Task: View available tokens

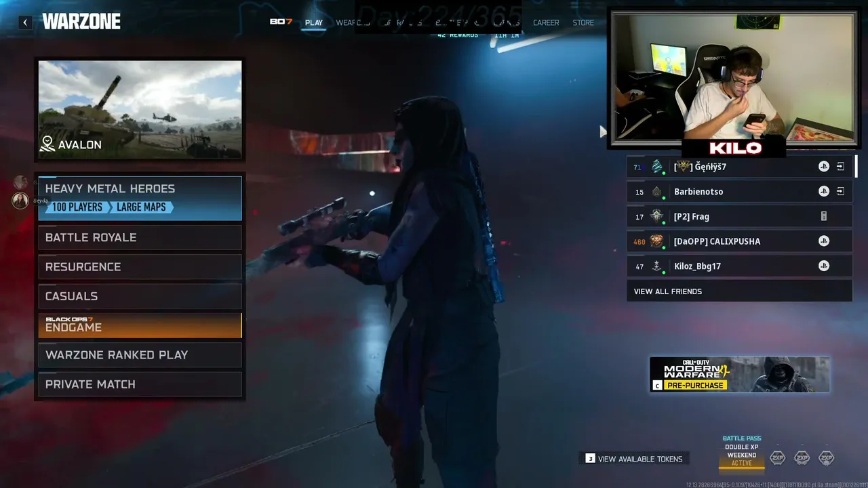Action: click(634, 459)
